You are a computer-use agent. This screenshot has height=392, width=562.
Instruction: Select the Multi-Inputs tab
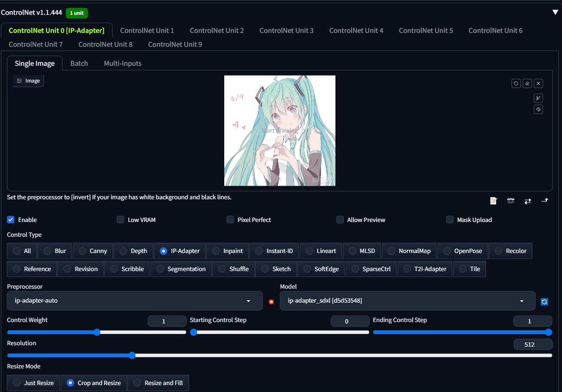123,63
